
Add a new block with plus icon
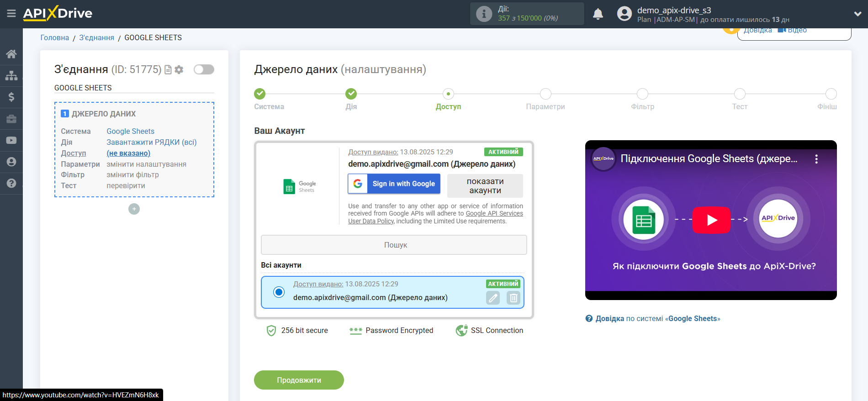point(134,209)
